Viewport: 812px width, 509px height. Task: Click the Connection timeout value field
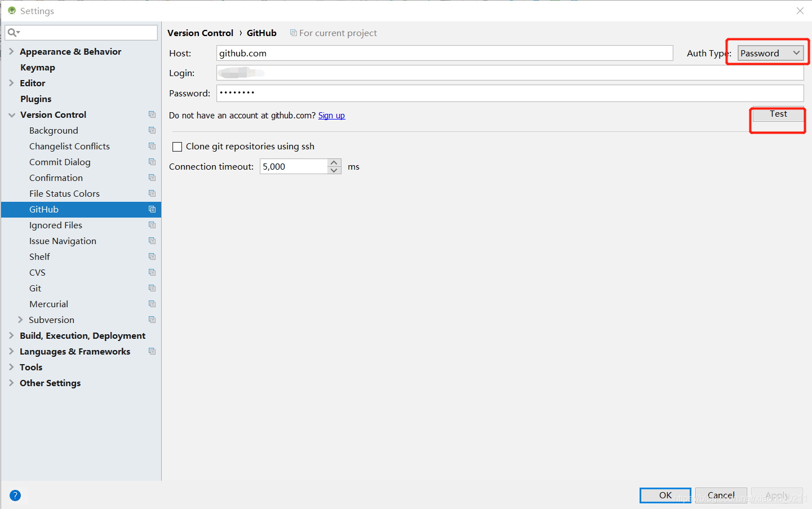(294, 166)
